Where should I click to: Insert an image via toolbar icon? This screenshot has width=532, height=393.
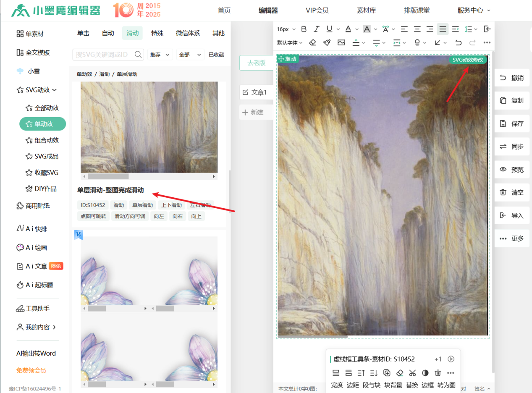pos(341,42)
